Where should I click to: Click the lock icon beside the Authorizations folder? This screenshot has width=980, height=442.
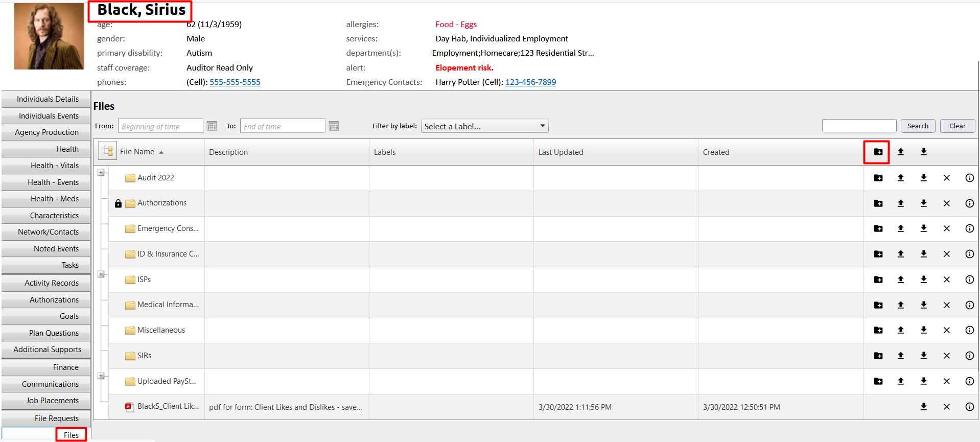coord(118,203)
